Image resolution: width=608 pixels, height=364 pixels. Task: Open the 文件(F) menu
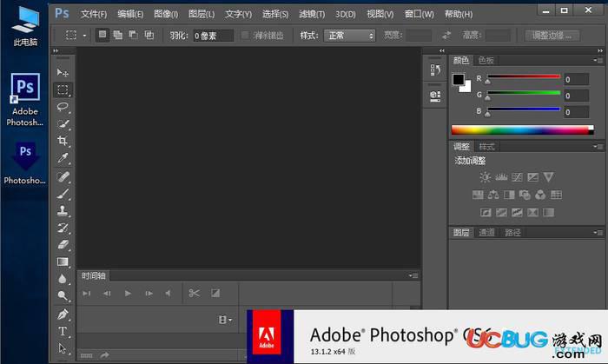click(x=94, y=15)
